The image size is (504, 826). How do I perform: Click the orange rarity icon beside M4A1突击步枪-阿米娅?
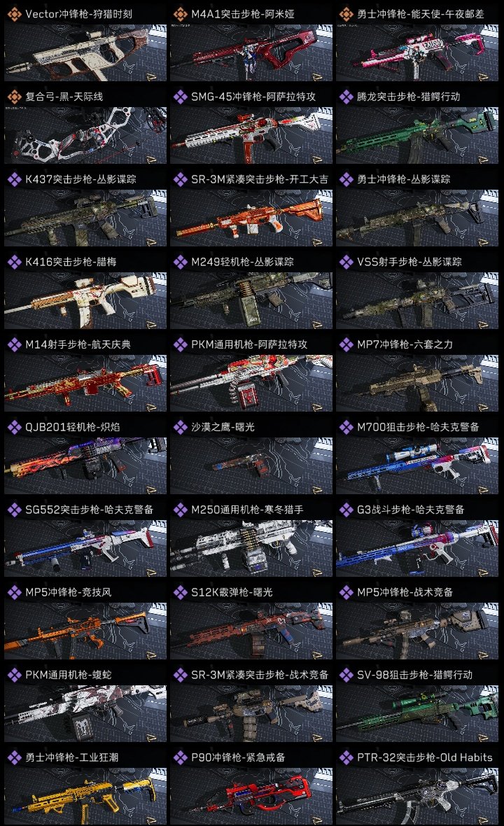pyautogui.click(x=180, y=14)
